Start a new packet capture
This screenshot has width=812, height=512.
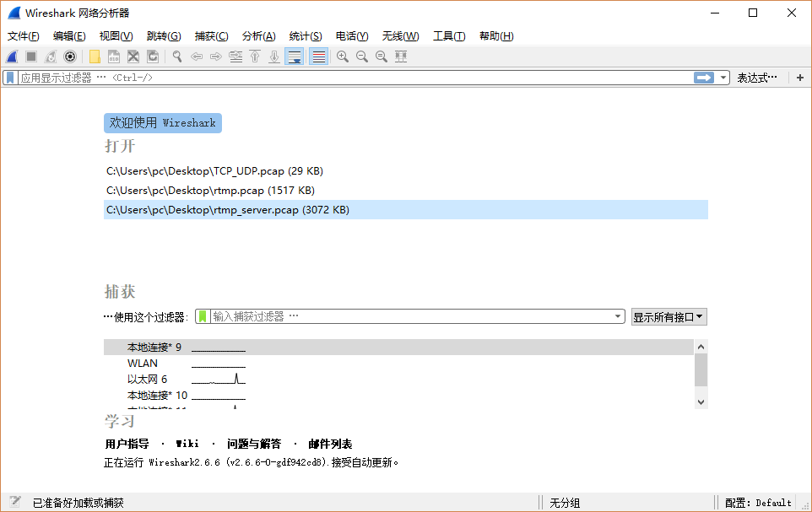click(10, 56)
